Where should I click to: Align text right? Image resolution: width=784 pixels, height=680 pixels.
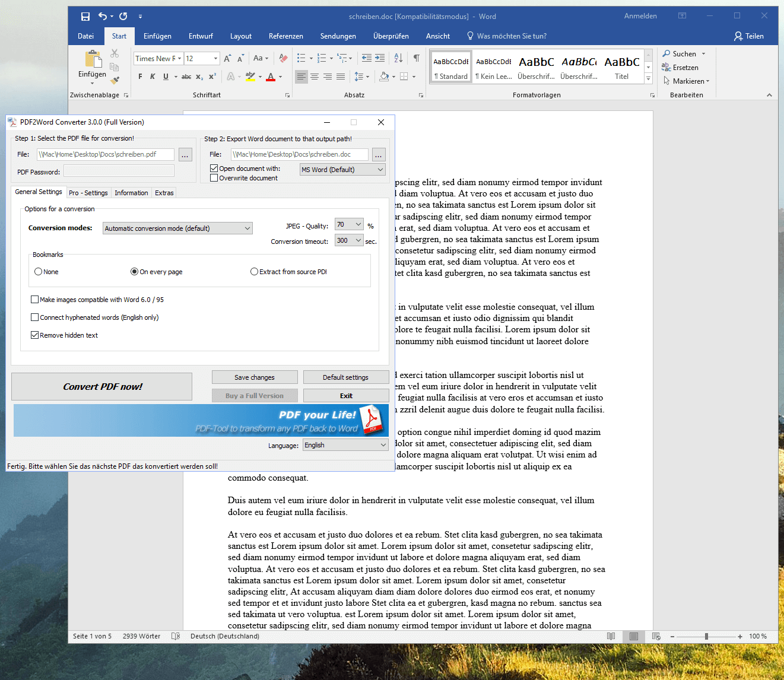pos(328,77)
